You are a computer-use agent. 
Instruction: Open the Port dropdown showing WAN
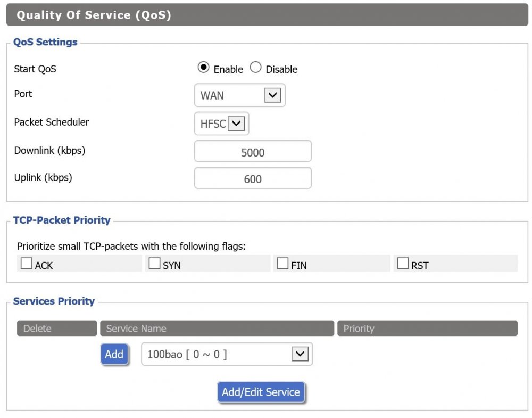click(x=239, y=95)
